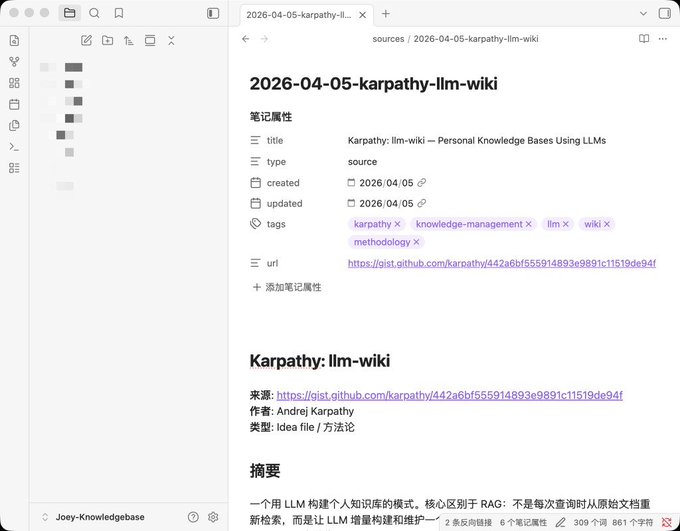680x531 pixels.
Task: Open help question mark icon
Action: [193, 517]
